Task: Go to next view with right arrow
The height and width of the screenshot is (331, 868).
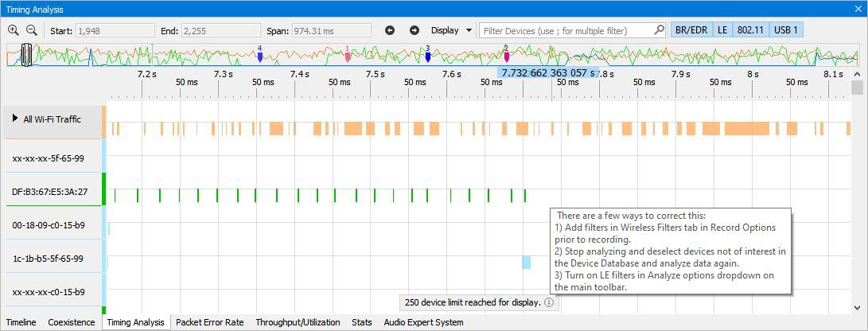Action: click(414, 30)
